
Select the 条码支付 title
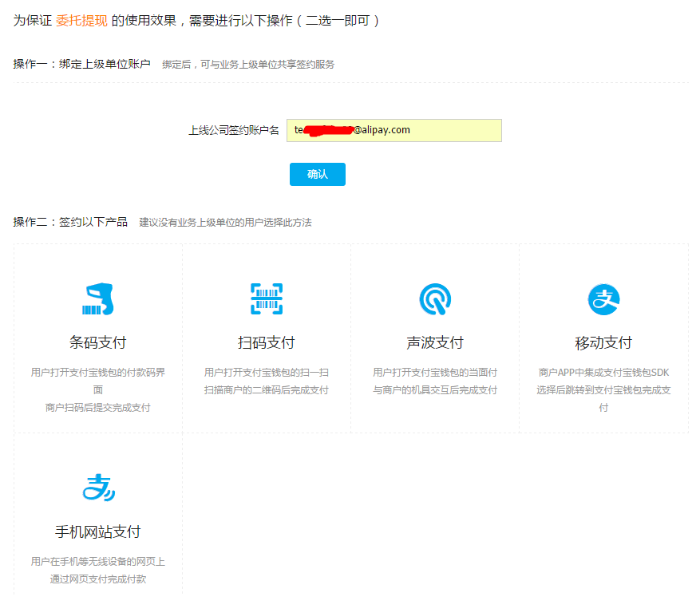coord(98,343)
